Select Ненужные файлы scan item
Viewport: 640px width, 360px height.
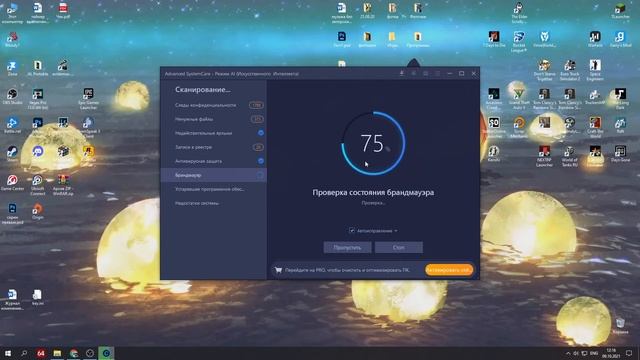click(x=213, y=119)
